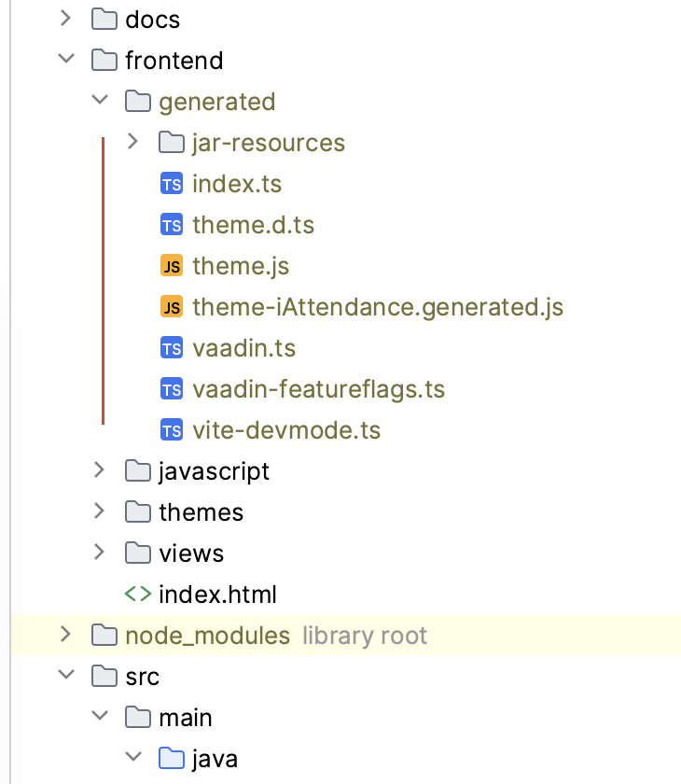
Task: Collapse the frontend folder
Action: tap(65, 60)
